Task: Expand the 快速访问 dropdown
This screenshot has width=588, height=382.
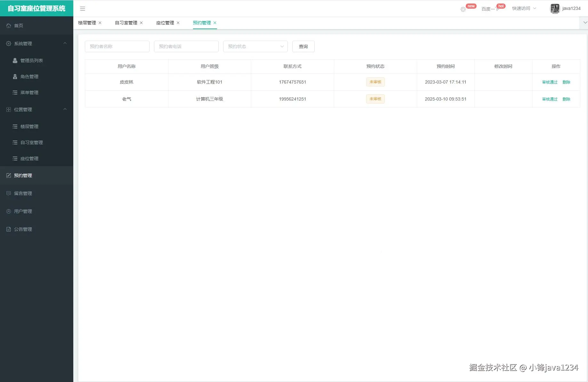Action: coord(524,8)
